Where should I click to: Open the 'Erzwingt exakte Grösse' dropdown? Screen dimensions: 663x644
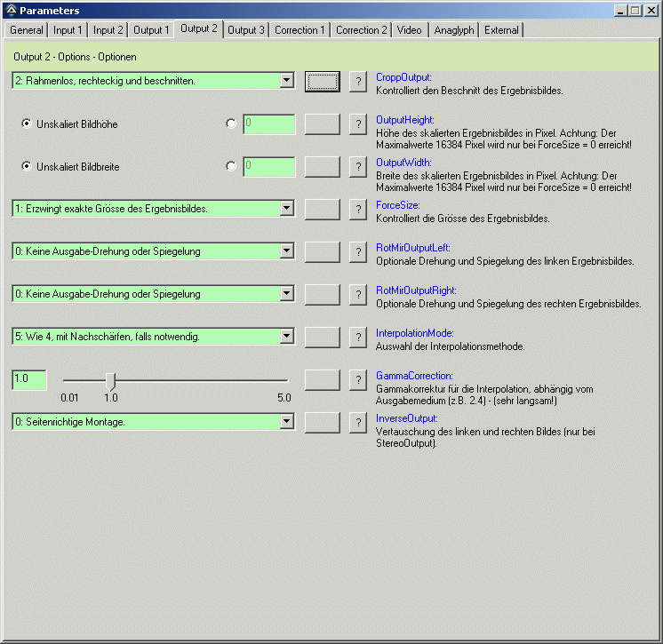coord(286,209)
